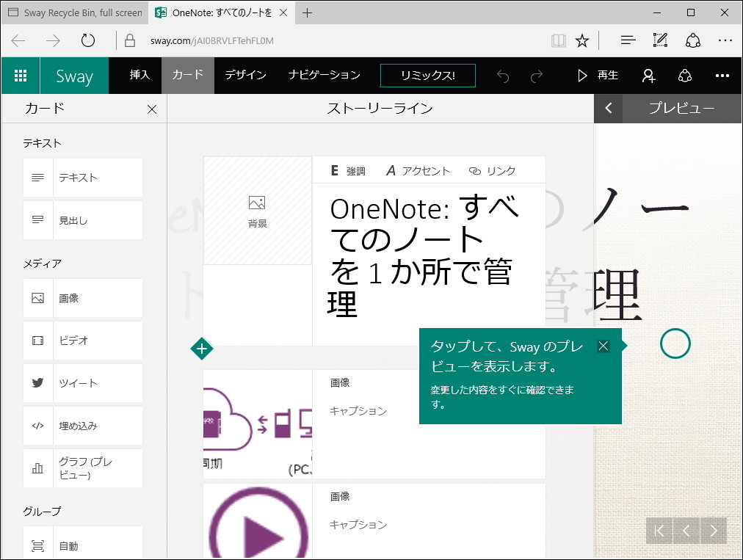
Task: Switch to the デザイン tab
Action: [x=246, y=75]
